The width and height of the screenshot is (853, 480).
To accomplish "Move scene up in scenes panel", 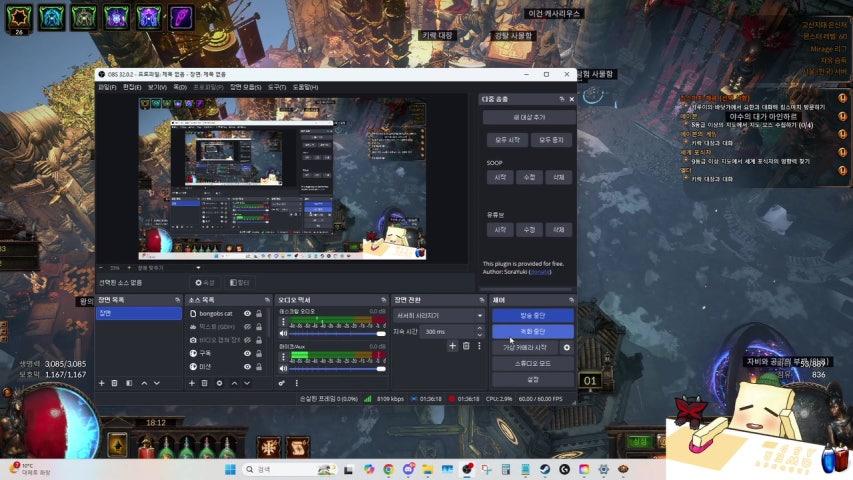I will point(144,383).
